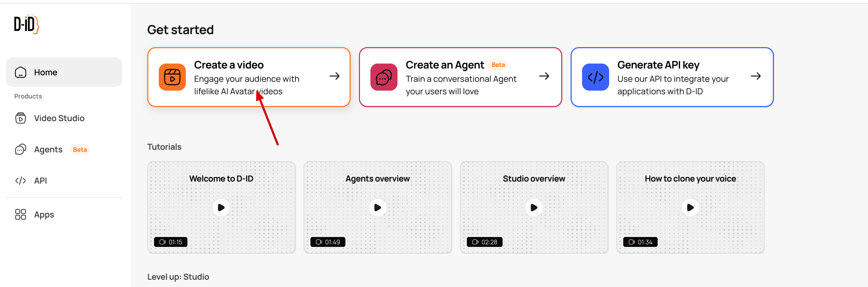Click arrow on Generate API key card
The image size is (868, 287).
755,76
